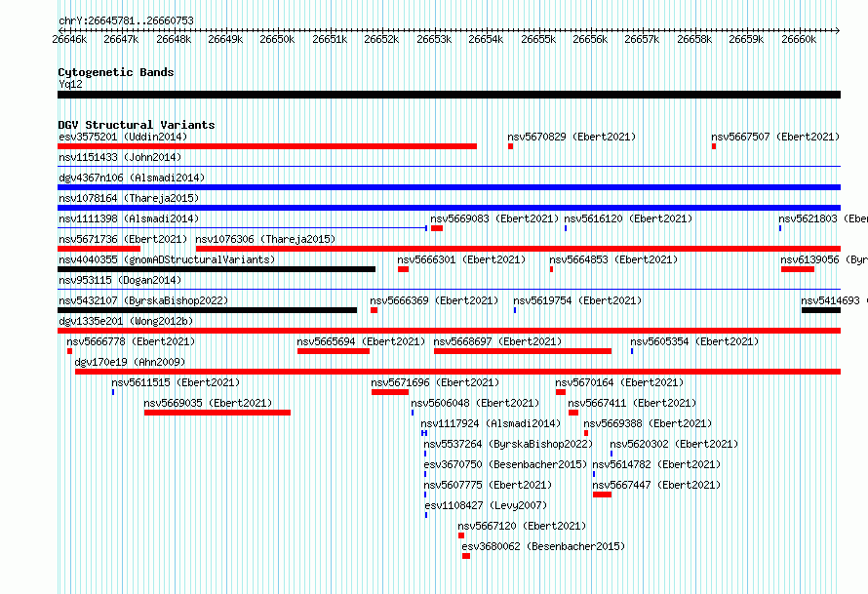
Task: Select the nsv953115 (Dogan2014) variant label
Action: point(120,280)
